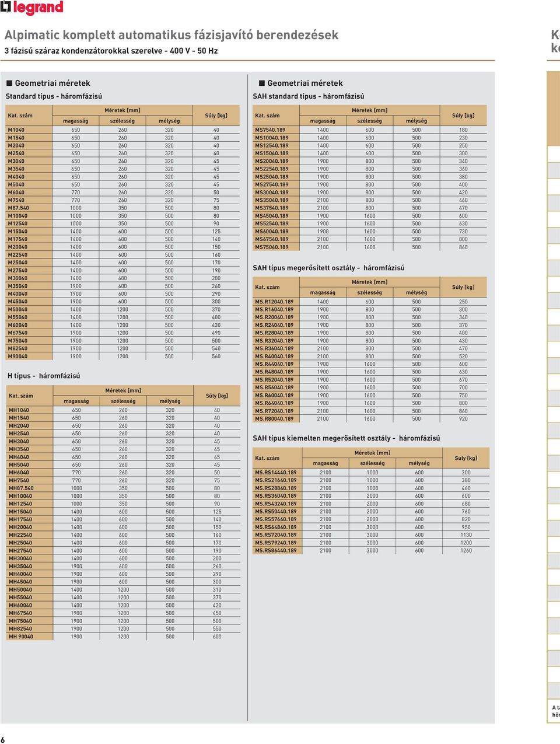Click the title "Alpimatic komplett automatikus fázisjavító berendezések"
This screenshot has height=744, width=560.
pyautogui.click(x=171, y=35)
